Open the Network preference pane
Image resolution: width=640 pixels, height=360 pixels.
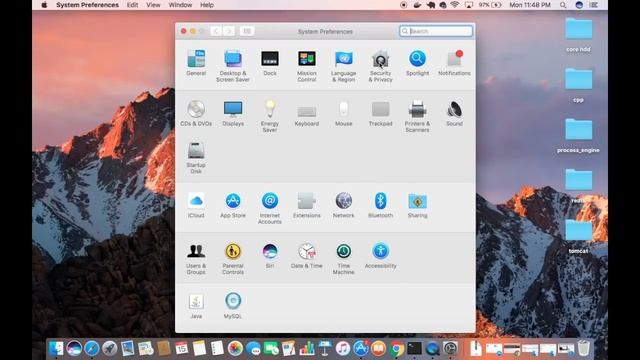click(344, 205)
